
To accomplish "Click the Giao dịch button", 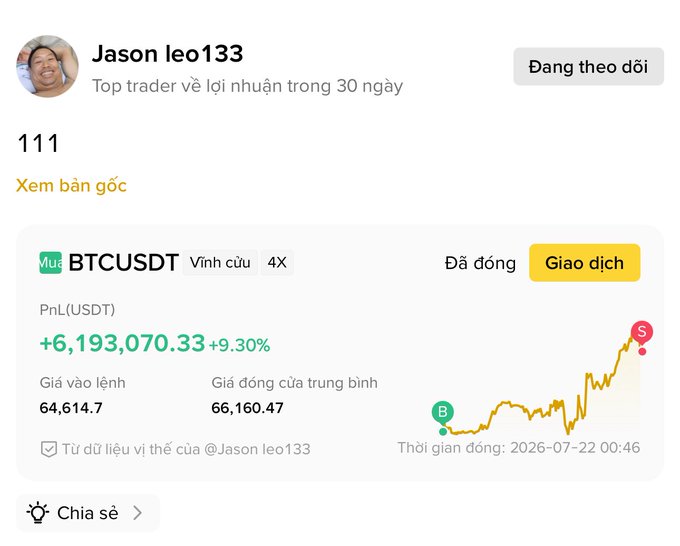I will (585, 263).
